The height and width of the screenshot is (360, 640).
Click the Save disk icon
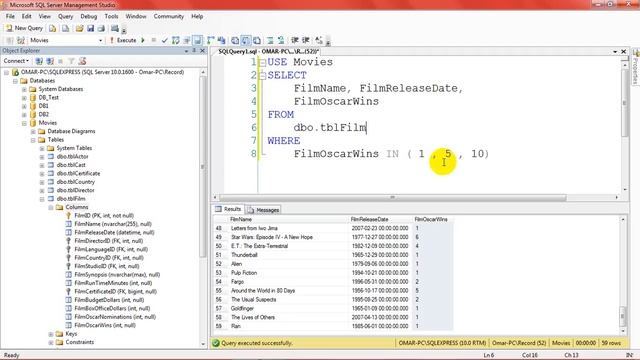pyautogui.click(x=91, y=28)
